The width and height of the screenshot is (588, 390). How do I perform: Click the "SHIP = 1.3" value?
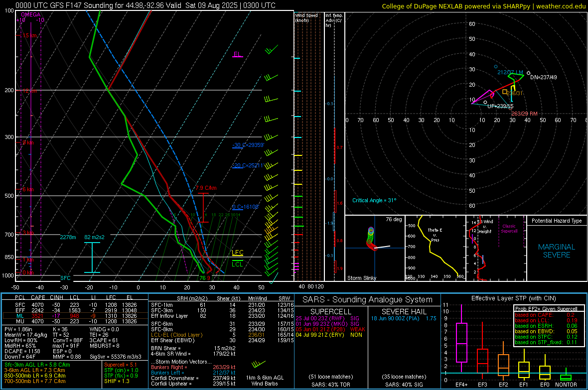click(x=117, y=381)
